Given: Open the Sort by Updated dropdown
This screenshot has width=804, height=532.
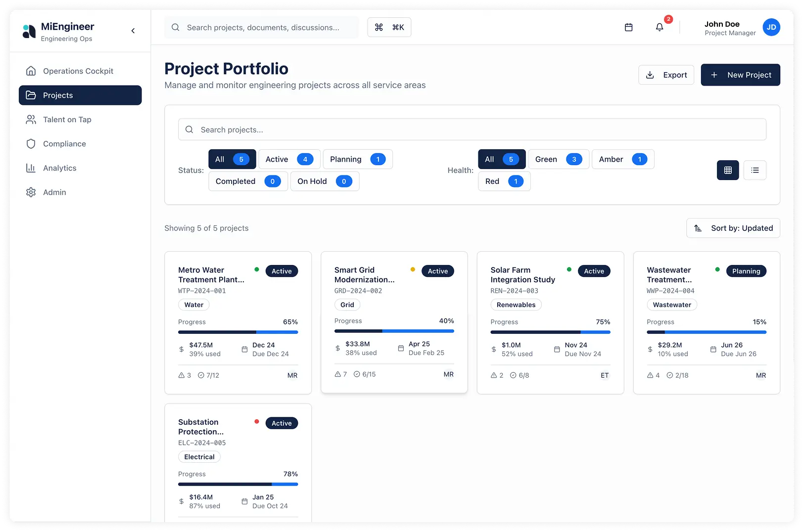Looking at the screenshot, I should (733, 228).
